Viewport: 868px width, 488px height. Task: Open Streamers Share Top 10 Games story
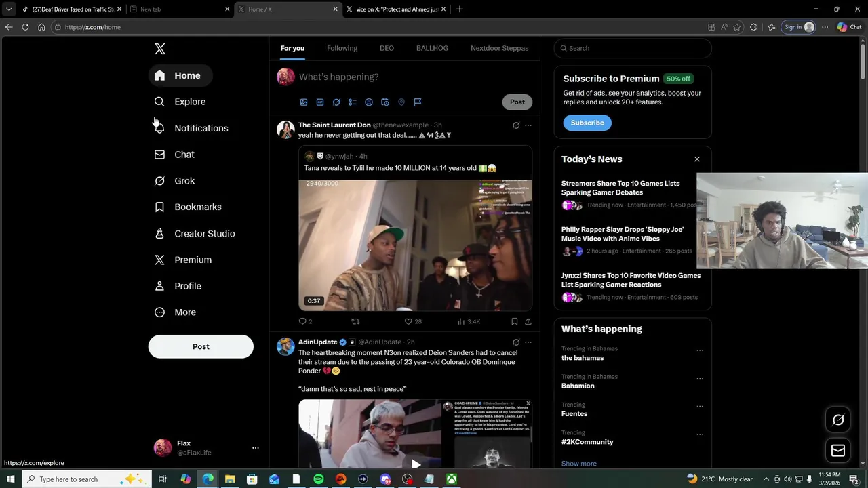620,188
